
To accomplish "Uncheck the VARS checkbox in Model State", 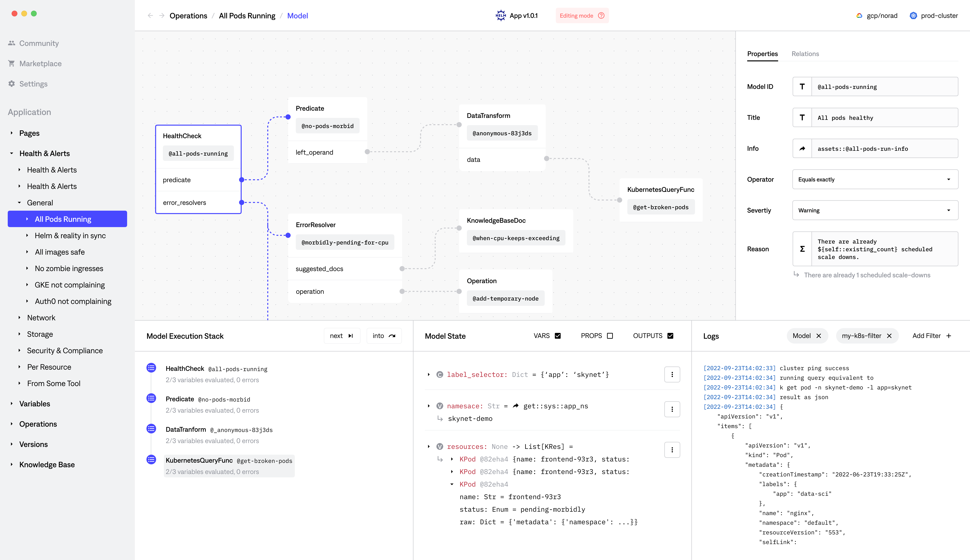I will click(x=558, y=335).
